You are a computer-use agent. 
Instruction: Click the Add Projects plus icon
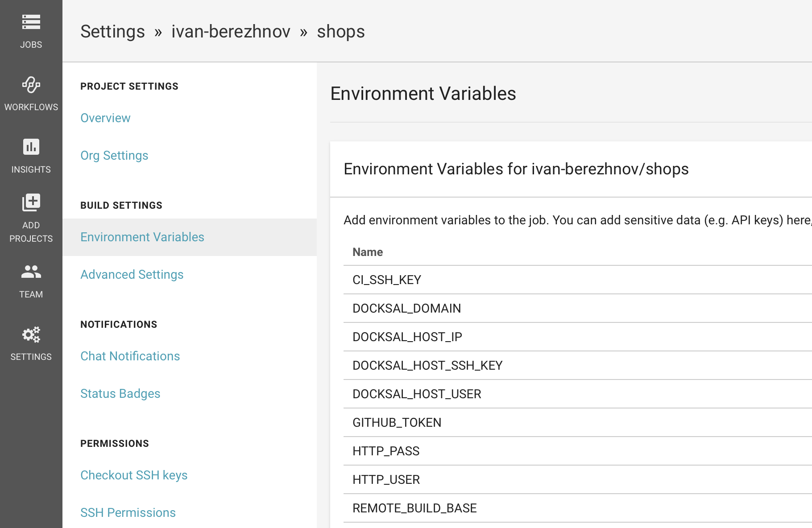pos(31,203)
